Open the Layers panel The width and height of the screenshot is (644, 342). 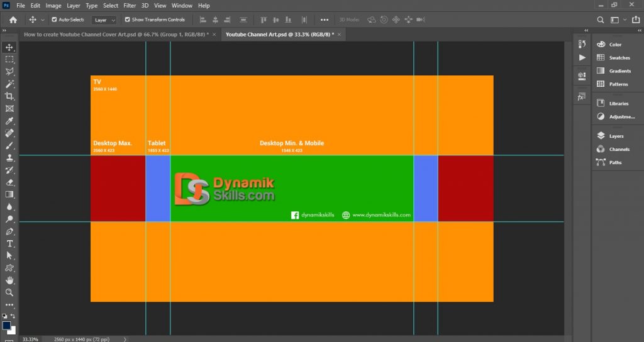point(618,136)
